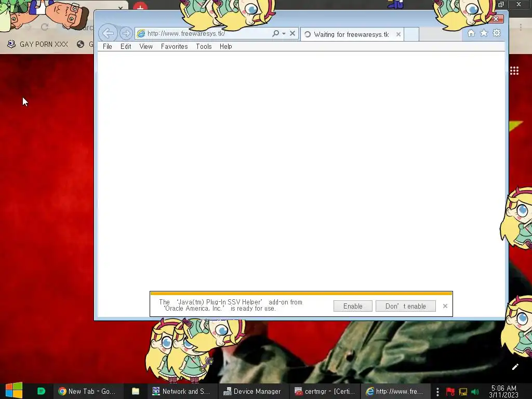Go back in Internet Explorer
The width and height of the screenshot is (532, 399).
108,33
